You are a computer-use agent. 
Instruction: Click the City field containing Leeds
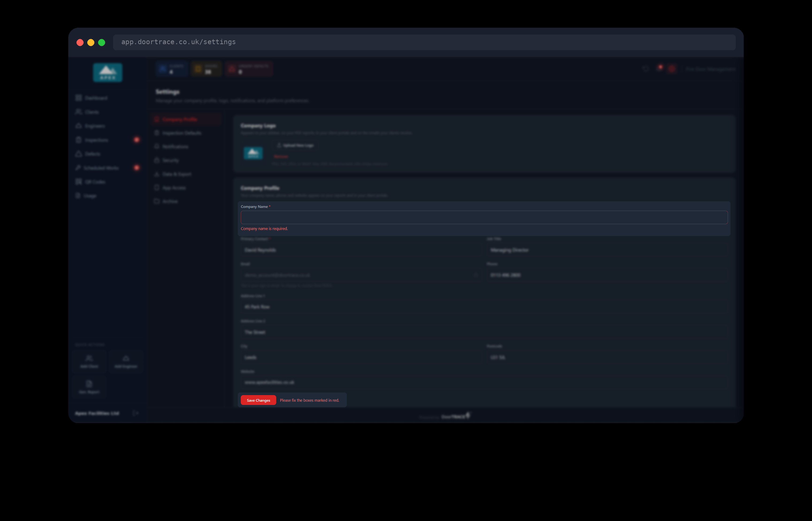pyautogui.click(x=361, y=357)
